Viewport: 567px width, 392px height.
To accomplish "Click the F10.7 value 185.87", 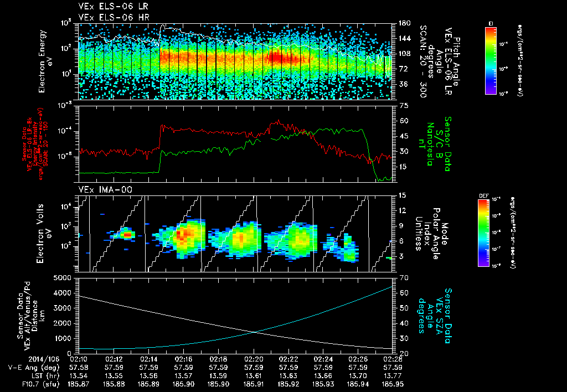I will (x=78, y=384).
